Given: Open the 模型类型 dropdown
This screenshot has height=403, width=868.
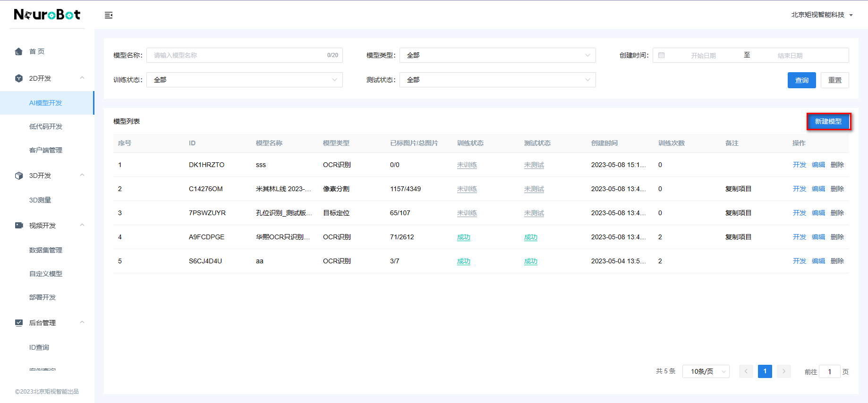Looking at the screenshot, I should 498,55.
